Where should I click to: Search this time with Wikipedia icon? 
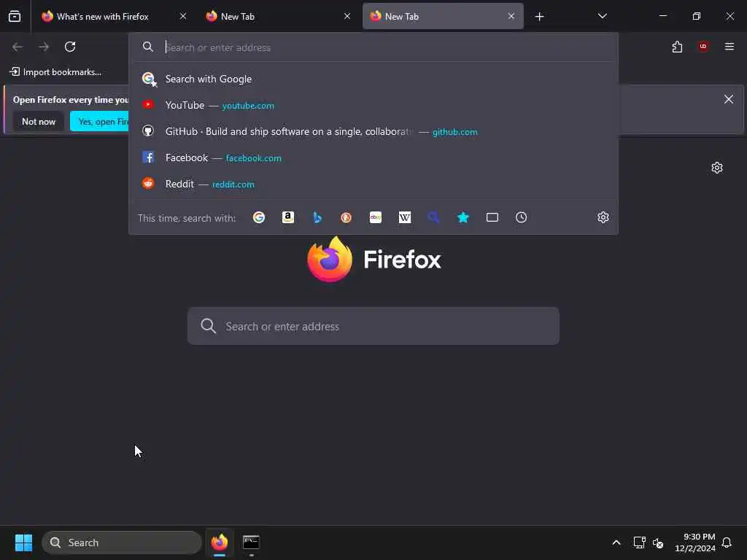pos(404,217)
